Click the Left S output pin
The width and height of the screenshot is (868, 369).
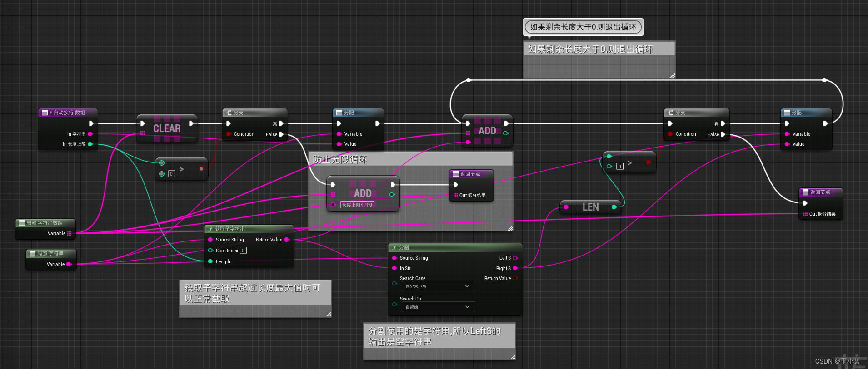[515, 258]
